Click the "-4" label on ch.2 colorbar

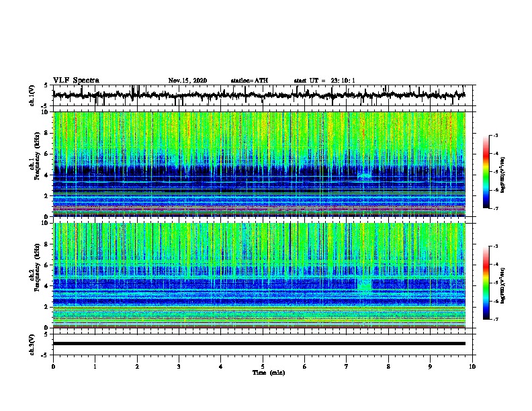point(495,264)
